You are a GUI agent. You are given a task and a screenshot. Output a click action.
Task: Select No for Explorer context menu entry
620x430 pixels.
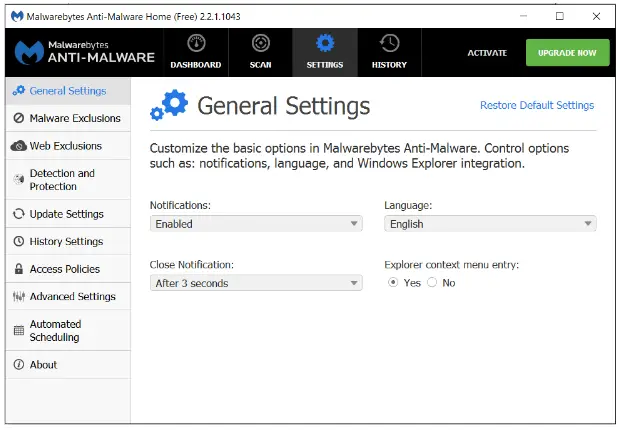coord(432,282)
